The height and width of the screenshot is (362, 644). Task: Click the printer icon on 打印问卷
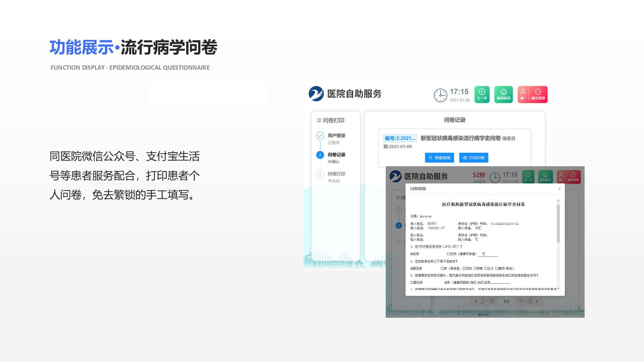pos(465,158)
